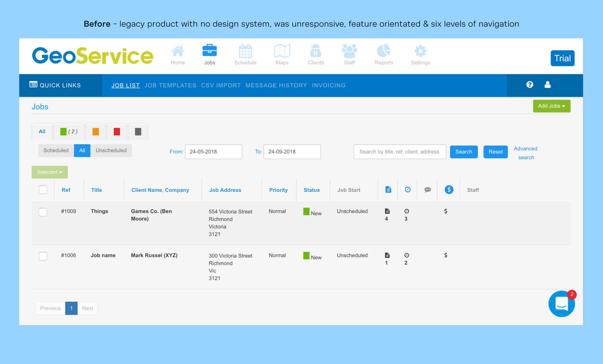This screenshot has width=603, height=364.
Task: Check the box for job #1006
Action: coord(43,256)
